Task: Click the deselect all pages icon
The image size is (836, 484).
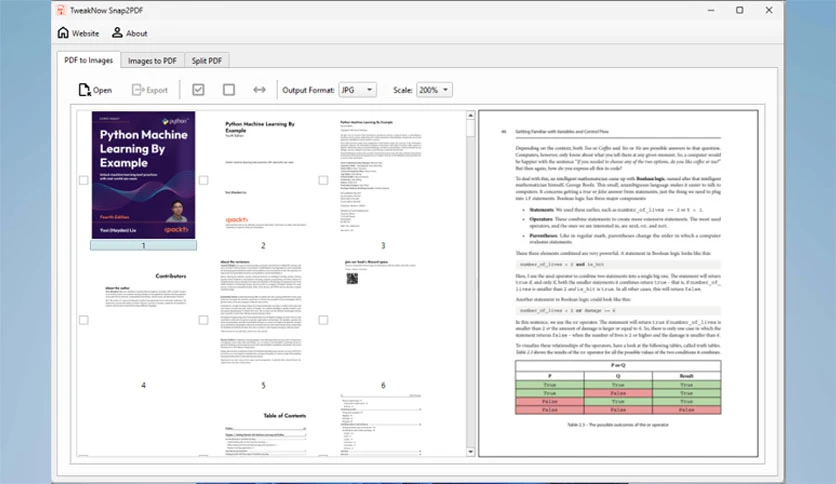Action: coord(229,90)
